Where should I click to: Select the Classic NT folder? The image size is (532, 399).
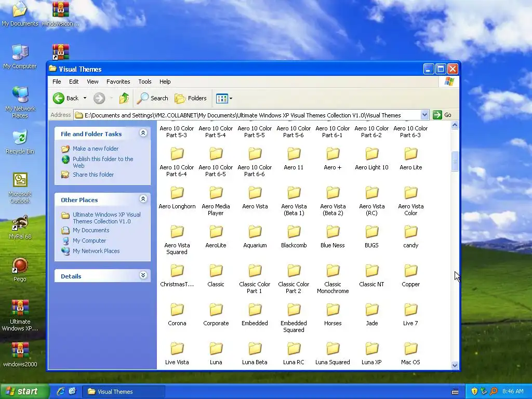tap(372, 276)
